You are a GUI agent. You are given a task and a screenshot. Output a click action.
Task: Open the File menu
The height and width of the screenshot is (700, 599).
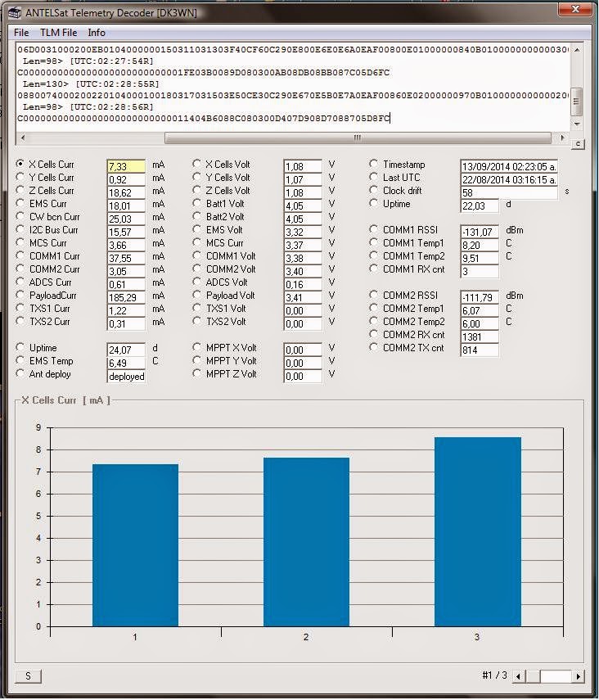point(21,33)
